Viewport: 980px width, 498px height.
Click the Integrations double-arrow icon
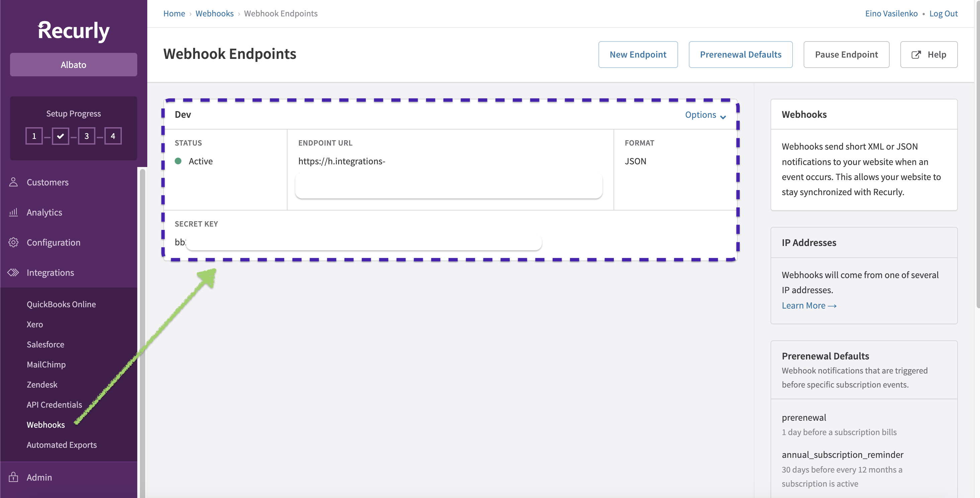click(13, 272)
